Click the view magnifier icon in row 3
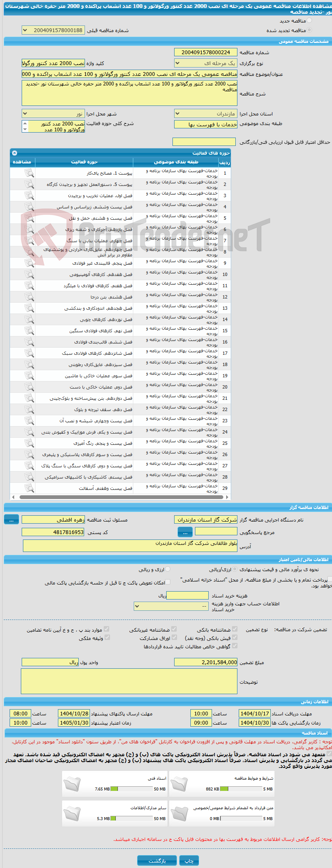 click(29, 196)
